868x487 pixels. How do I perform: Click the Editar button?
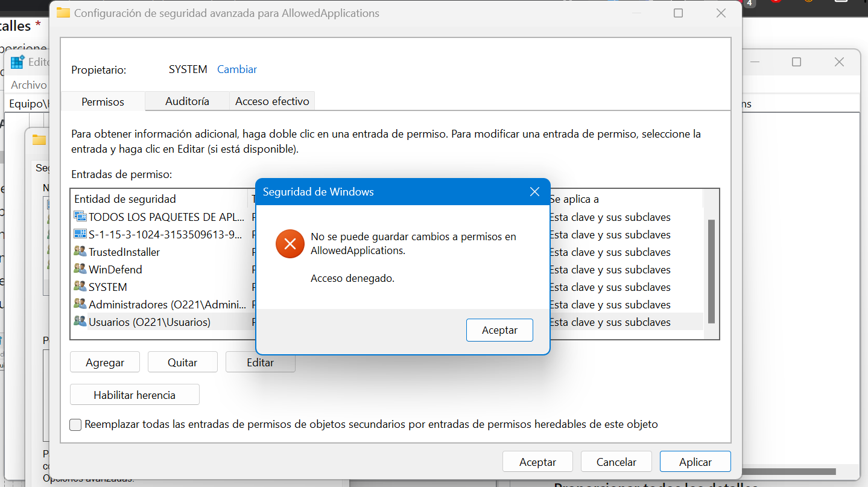point(260,362)
